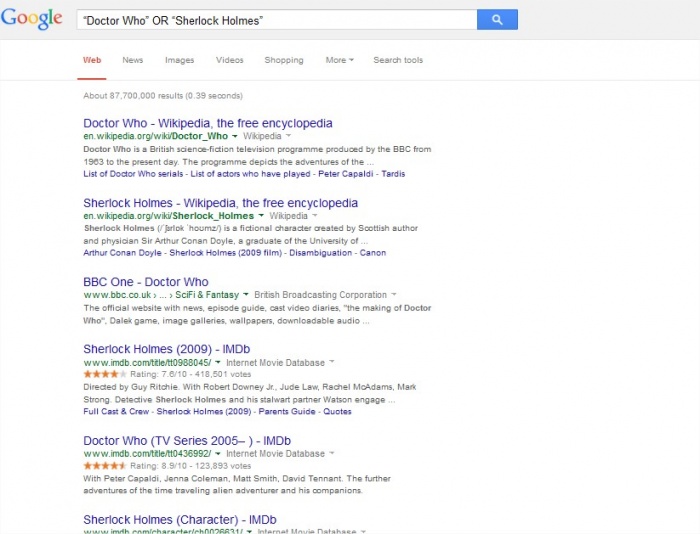Image resolution: width=700 pixels, height=534 pixels.
Task: Open the Peter Capaldi sitelink
Action: pyautogui.click(x=346, y=174)
